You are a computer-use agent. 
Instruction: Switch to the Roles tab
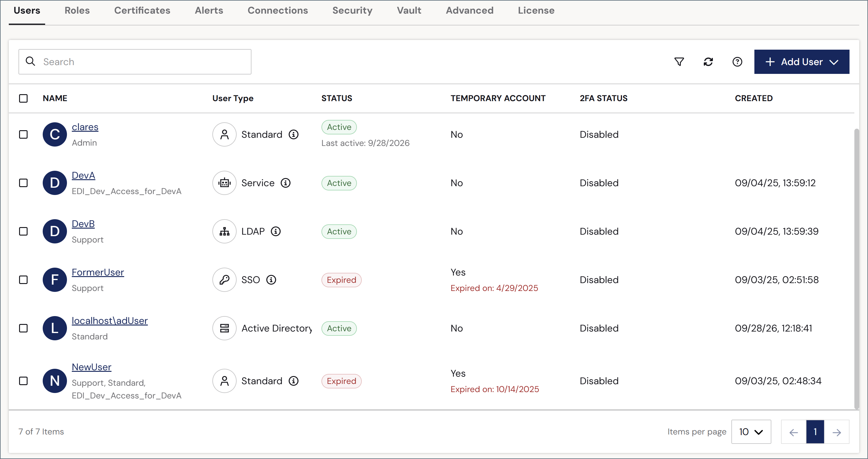click(77, 10)
